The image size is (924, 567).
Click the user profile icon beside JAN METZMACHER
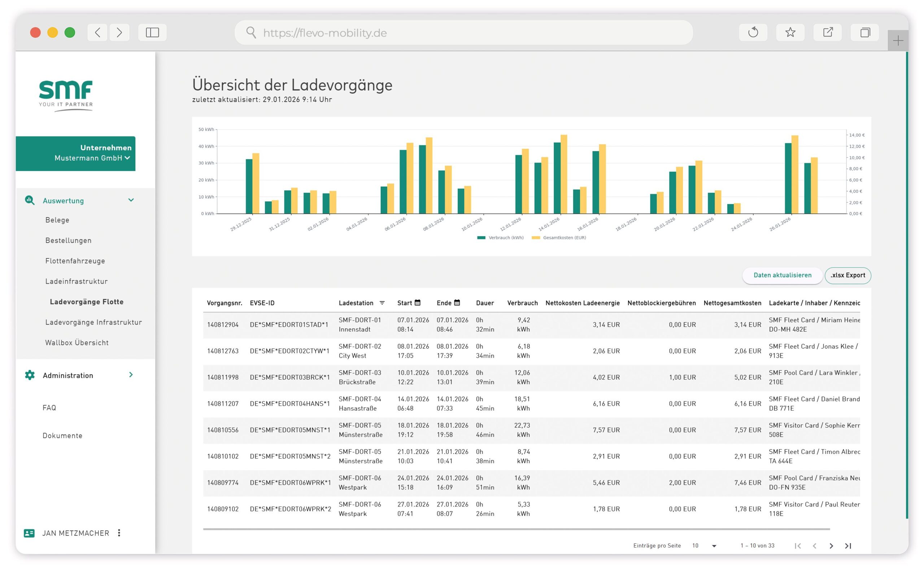(x=29, y=533)
